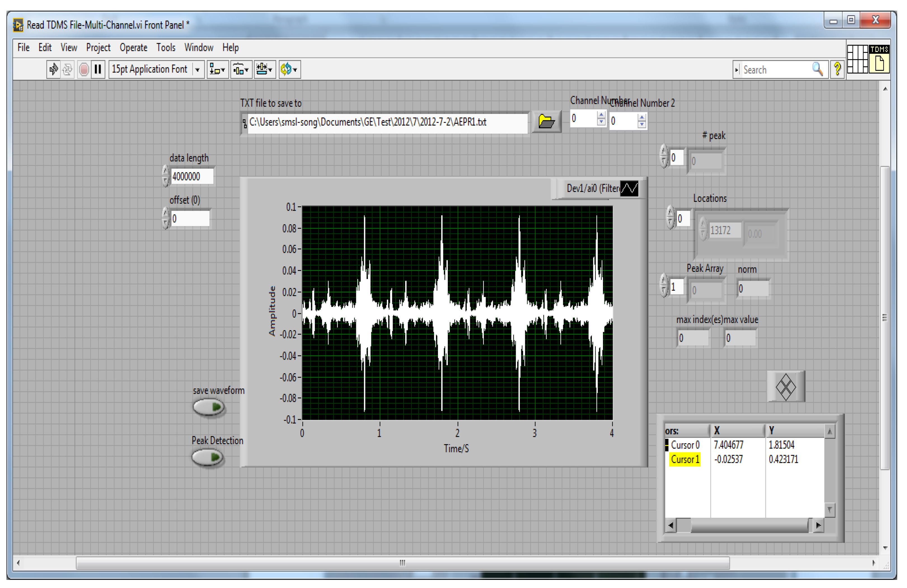Open the Align Objects dropdown
Viewport: 907px width, 588px height.
pos(218,69)
